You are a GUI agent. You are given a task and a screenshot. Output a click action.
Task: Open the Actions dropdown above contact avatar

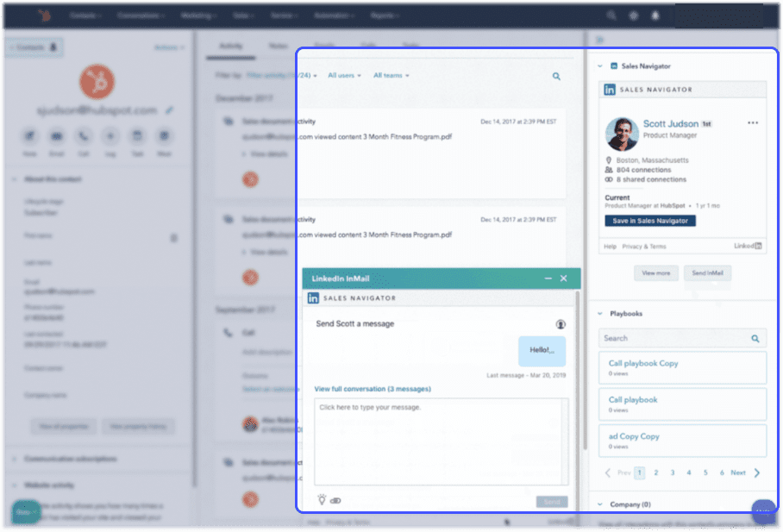[x=169, y=47]
